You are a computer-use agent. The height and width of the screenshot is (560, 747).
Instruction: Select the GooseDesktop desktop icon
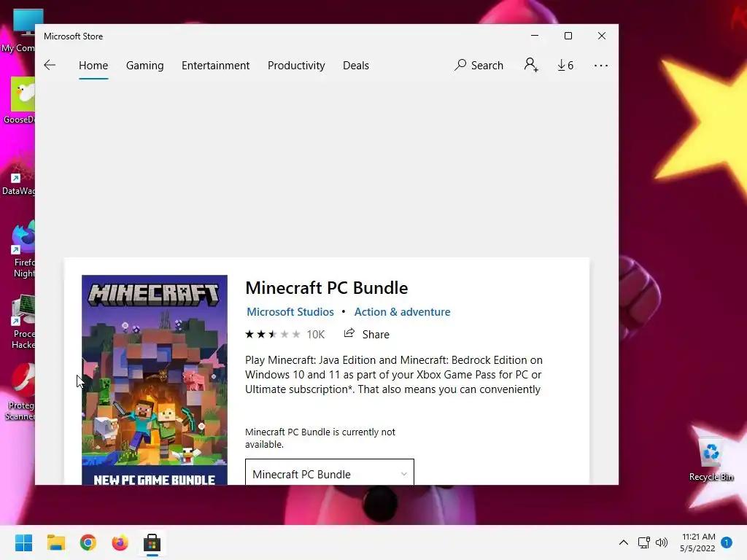point(19,100)
